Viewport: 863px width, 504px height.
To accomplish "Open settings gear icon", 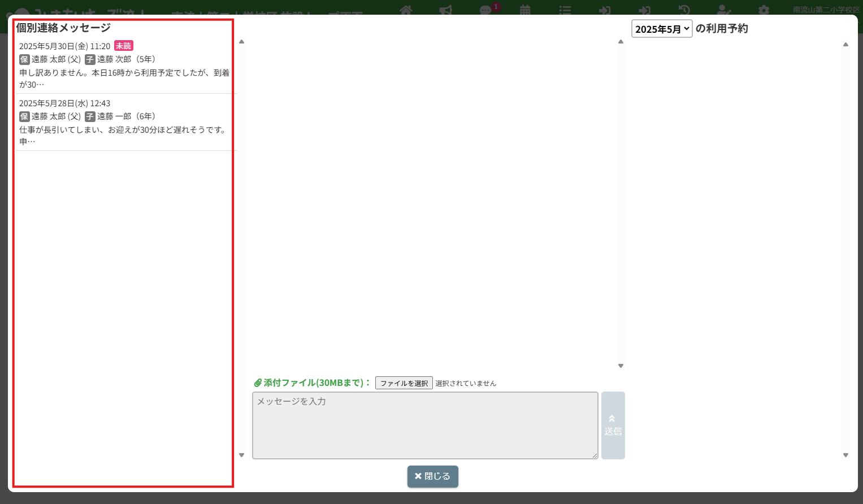I will (764, 10).
